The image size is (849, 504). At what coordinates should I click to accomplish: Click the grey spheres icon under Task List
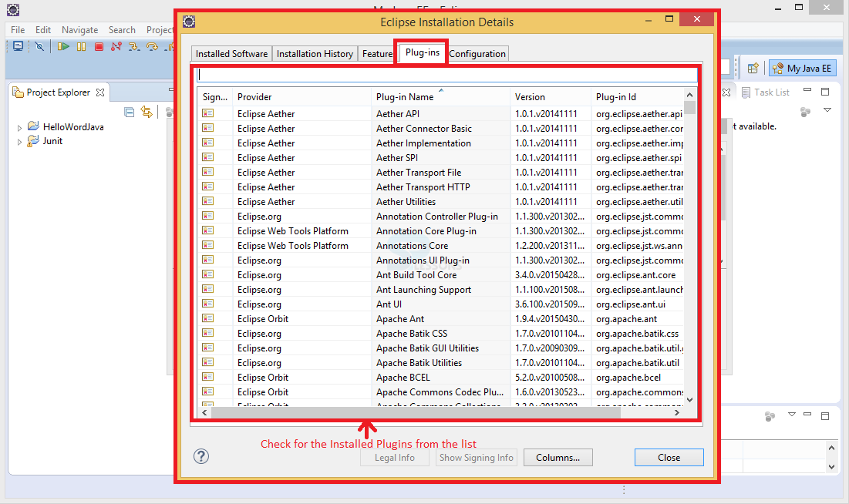(x=805, y=112)
